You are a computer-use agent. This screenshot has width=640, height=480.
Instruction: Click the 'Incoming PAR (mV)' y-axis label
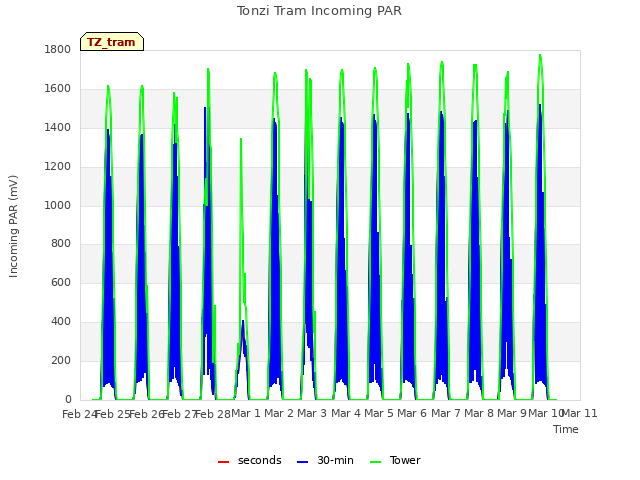tap(13, 227)
